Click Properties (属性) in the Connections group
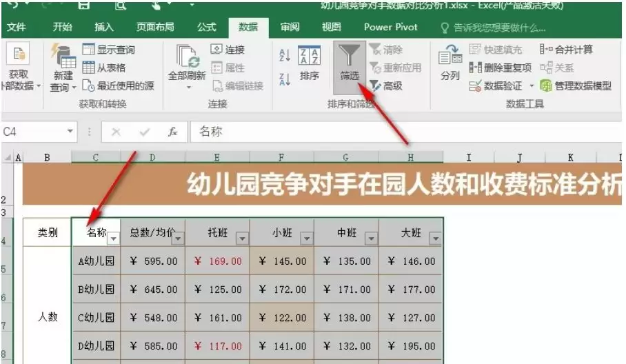 pyautogui.click(x=227, y=68)
